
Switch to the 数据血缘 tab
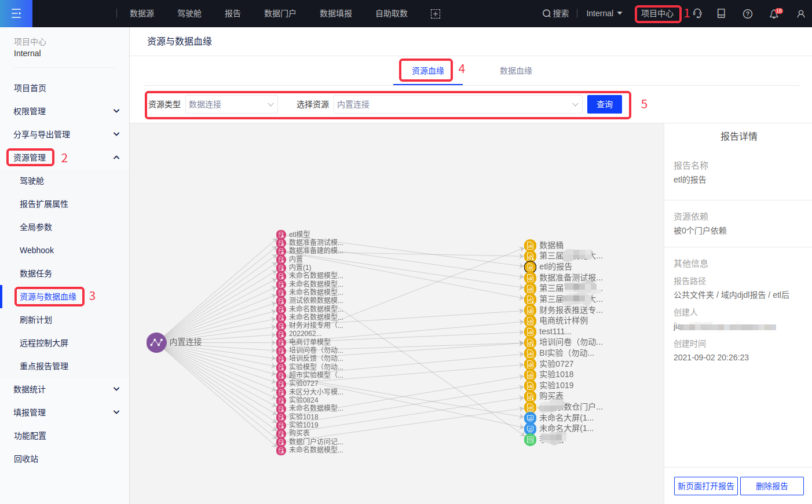(515, 71)
